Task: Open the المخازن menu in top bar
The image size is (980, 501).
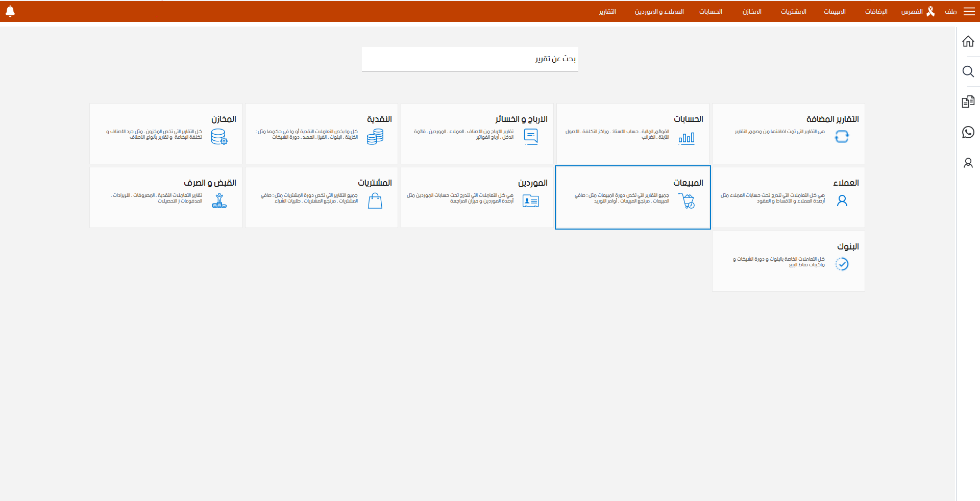Action: coord(752,12)
